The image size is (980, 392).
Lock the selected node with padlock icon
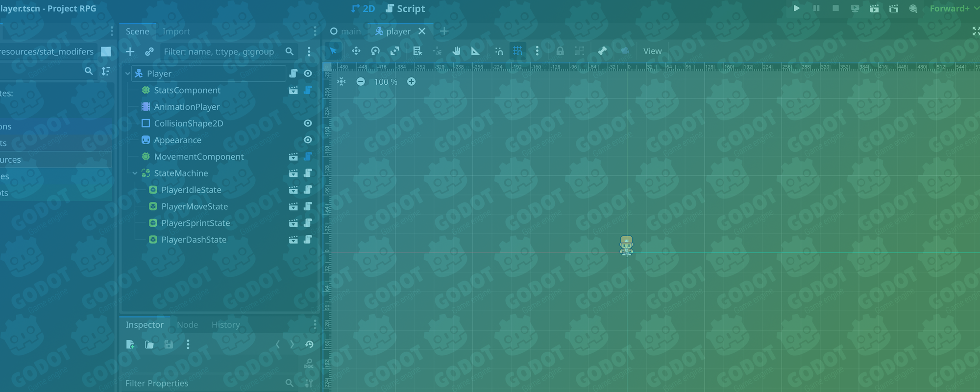click(560, 51)
